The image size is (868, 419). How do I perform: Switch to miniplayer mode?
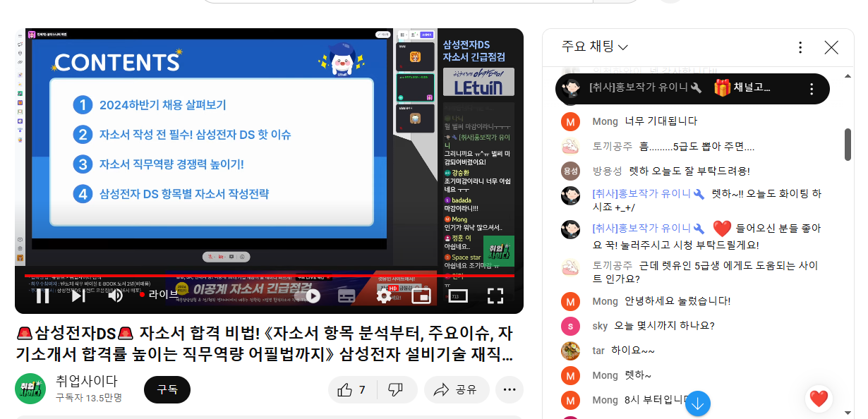coord(421,296)
